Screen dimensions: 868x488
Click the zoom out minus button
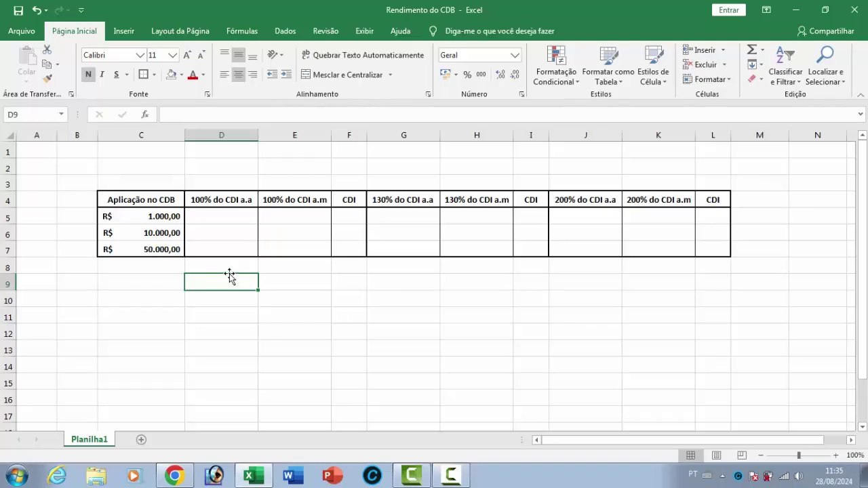[x=761, y=455]
